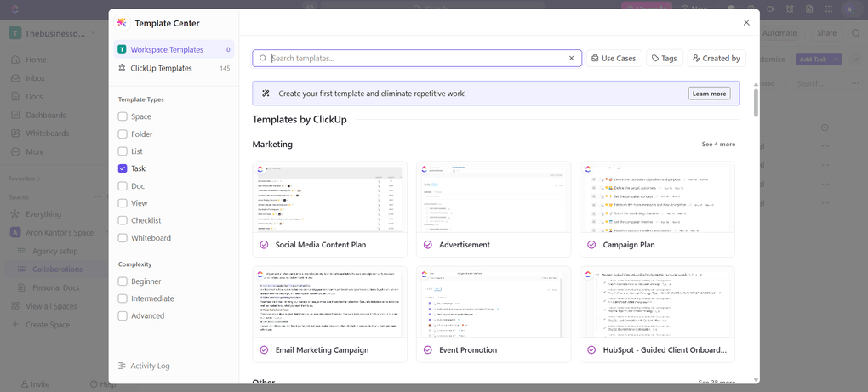The image size is (868, 392).
Task: Select the Advanced complexity checkbox
Action: click(x=123, y=315)
